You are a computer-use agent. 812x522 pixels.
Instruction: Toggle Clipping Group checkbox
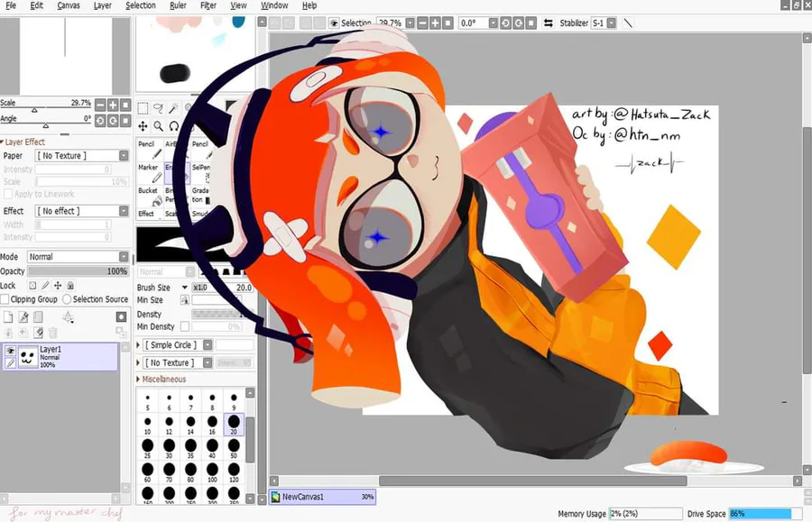tap(5, 299)
